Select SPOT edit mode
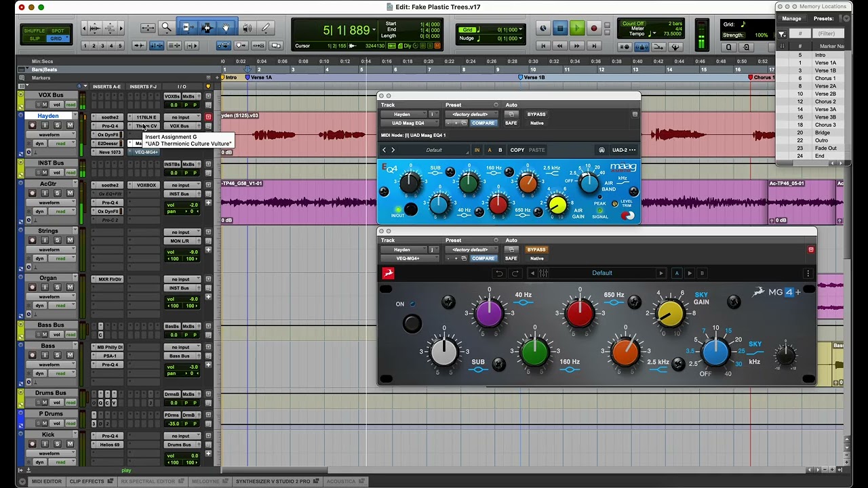This screenshot has height=488, width=868. point(58,30)
